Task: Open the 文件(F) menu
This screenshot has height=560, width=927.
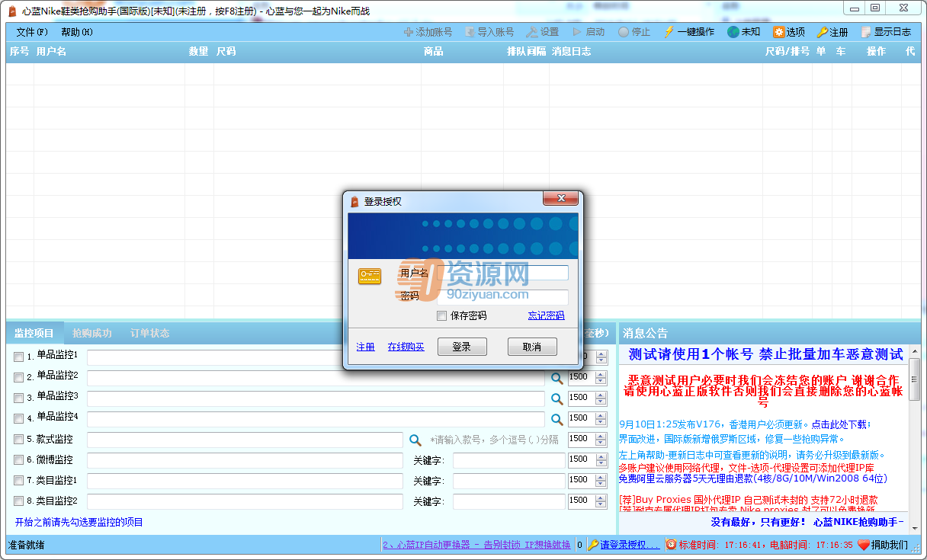Action: click(32, 32)
